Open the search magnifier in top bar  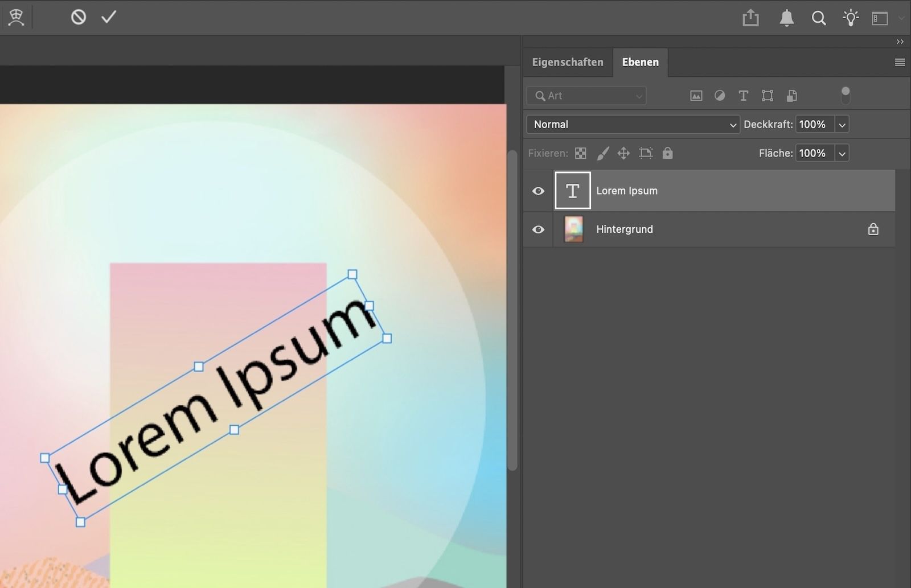pyautogui.click(x=819, y=18)
